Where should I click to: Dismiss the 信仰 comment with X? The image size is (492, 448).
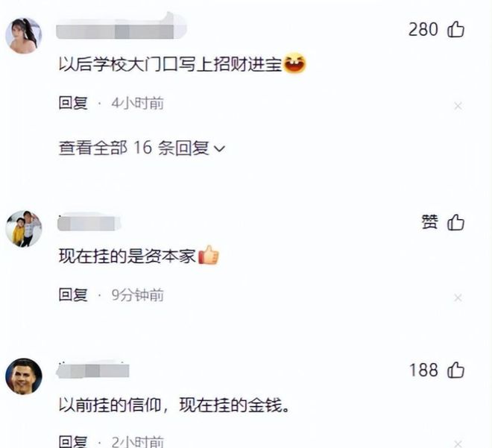(458, 444)
